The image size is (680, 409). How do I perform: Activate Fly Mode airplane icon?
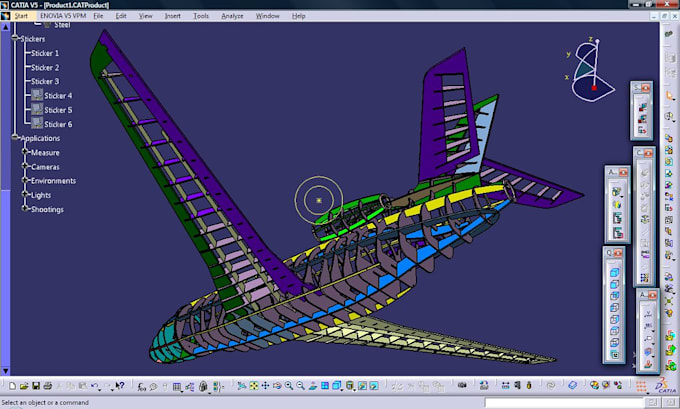coord(242,386)
